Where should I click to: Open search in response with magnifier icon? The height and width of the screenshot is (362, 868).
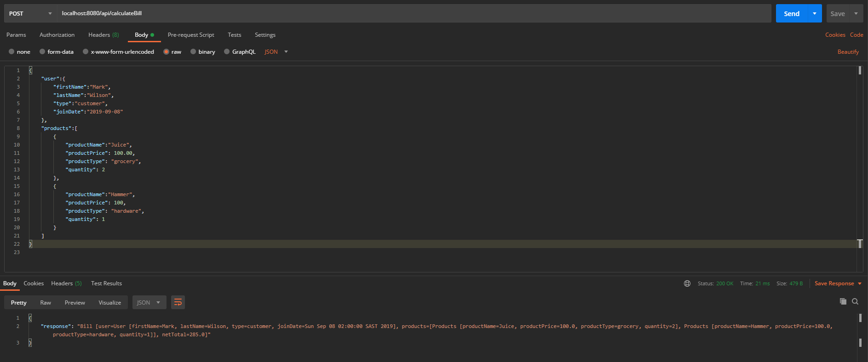point(855,301)
